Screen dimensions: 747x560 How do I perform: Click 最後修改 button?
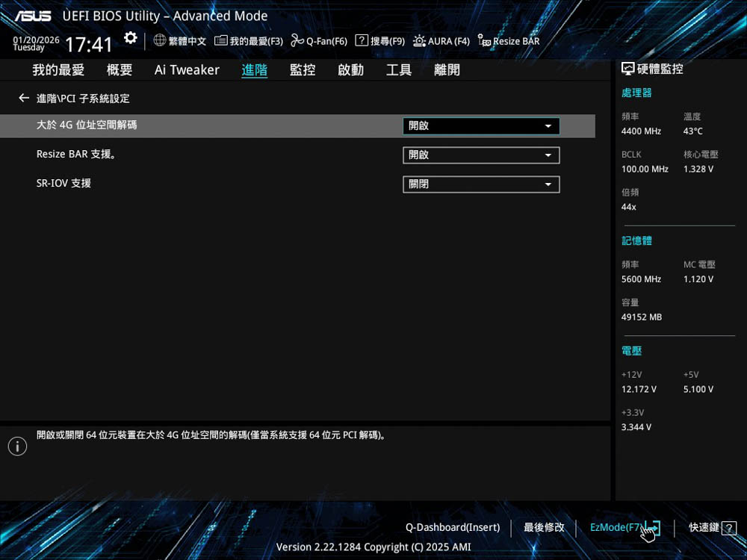click(x=544, y=528)
